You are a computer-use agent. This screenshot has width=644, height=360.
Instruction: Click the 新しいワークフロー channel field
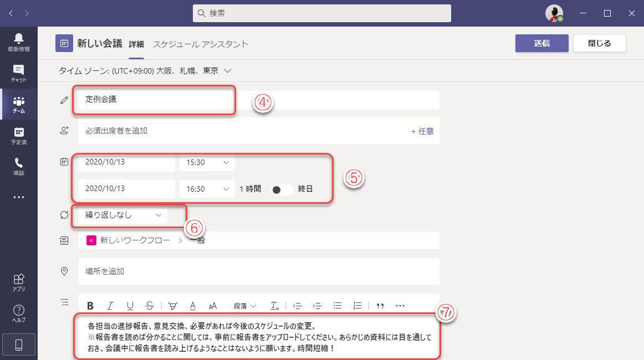click(259, 240)
